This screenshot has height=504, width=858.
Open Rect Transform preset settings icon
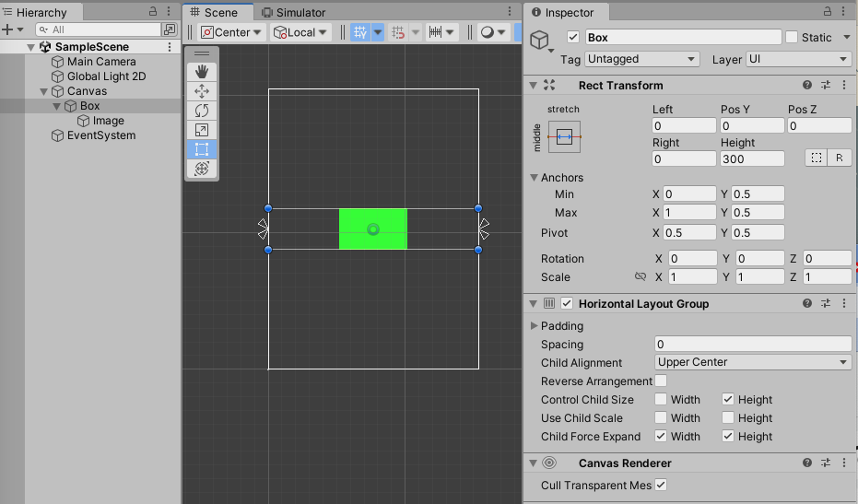click(x=825, y=85)
